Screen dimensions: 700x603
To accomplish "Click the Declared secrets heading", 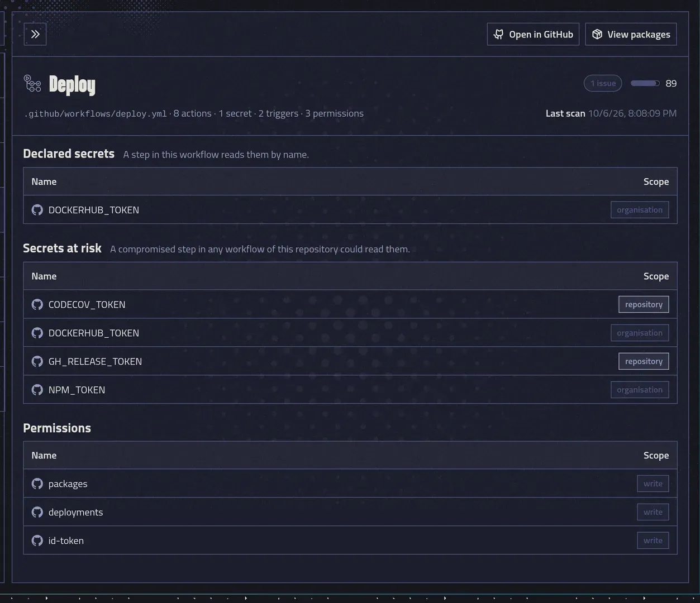I will (69, 154).
